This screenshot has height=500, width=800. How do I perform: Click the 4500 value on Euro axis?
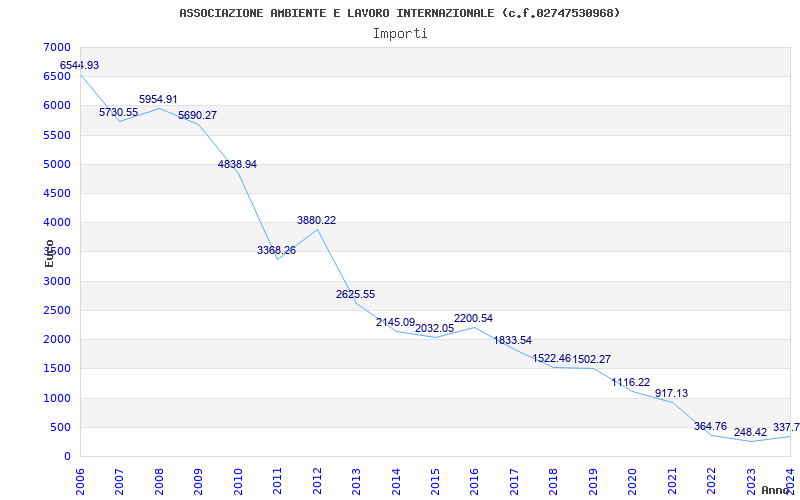[x=58, y=193]
